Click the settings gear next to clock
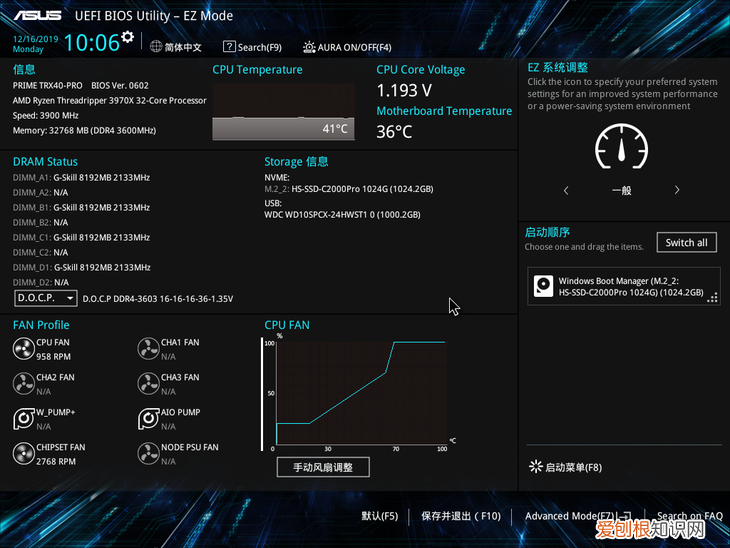 pyautogui.click(x=127, y=37)
